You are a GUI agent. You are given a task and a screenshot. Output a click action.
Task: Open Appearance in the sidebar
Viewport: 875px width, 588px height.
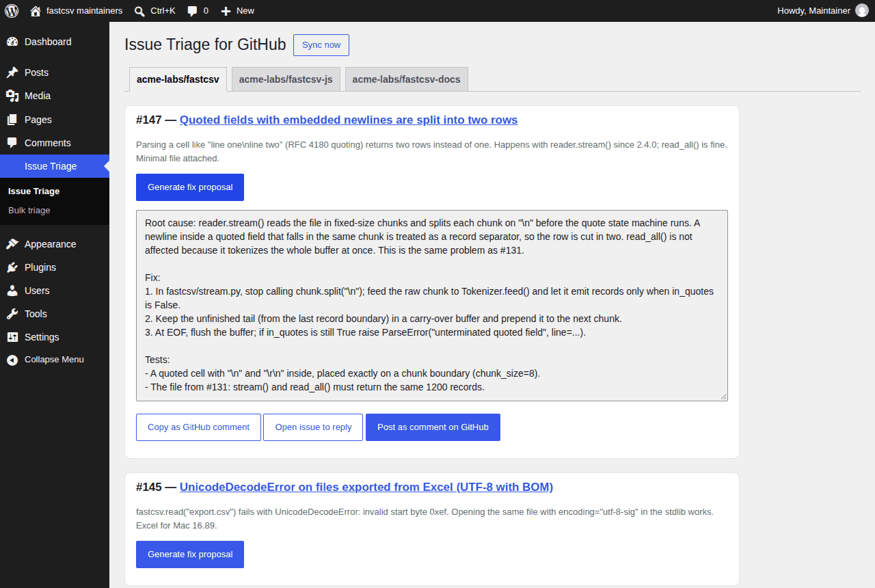click(x=55, y=244)
